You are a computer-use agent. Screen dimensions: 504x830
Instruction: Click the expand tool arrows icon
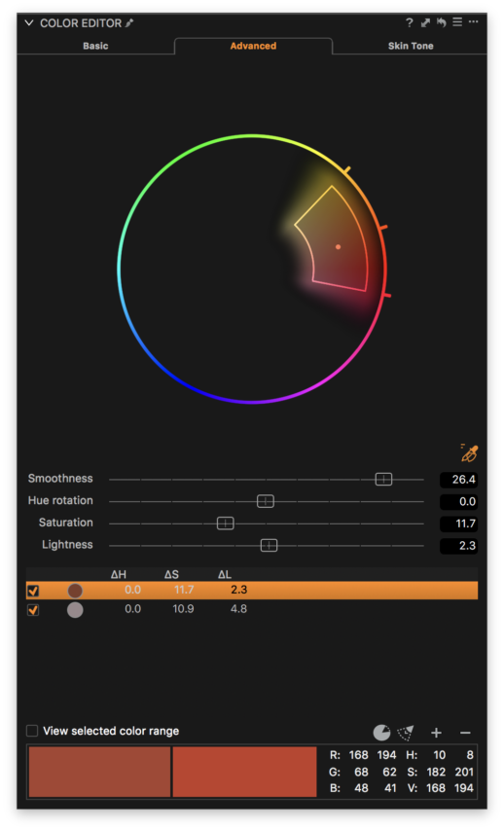click(x=425, y=22)
